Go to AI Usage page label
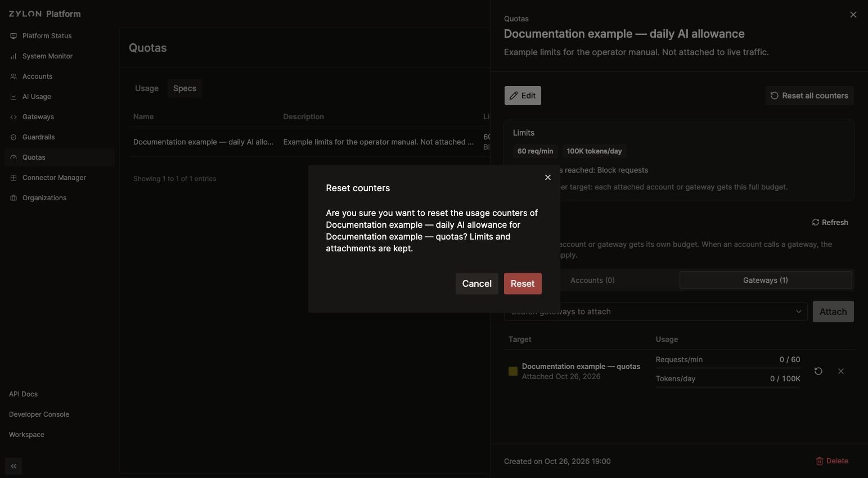 [37, 97]
